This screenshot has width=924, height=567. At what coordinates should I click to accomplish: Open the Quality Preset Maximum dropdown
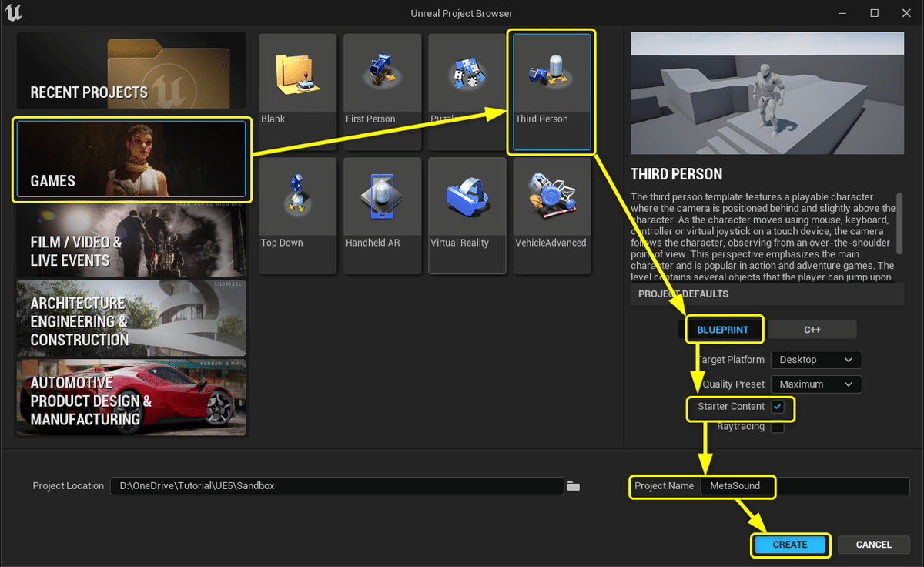(816, 384)
